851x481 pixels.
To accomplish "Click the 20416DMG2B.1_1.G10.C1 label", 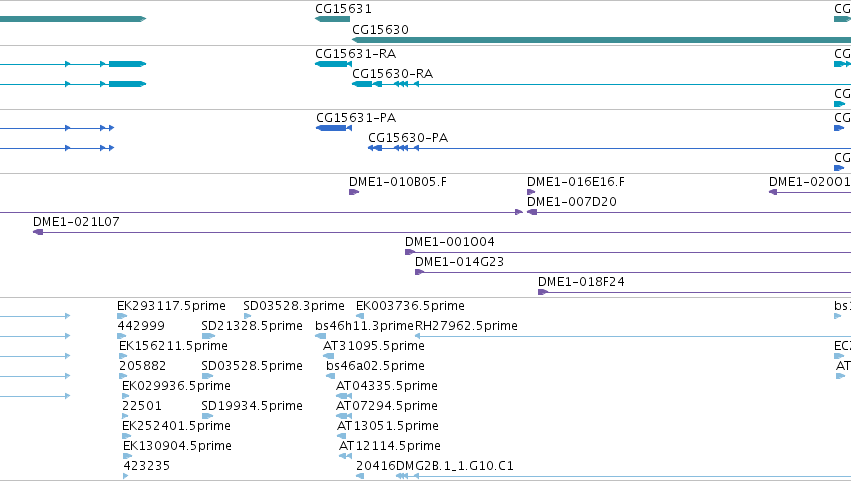I will point(435,466).
